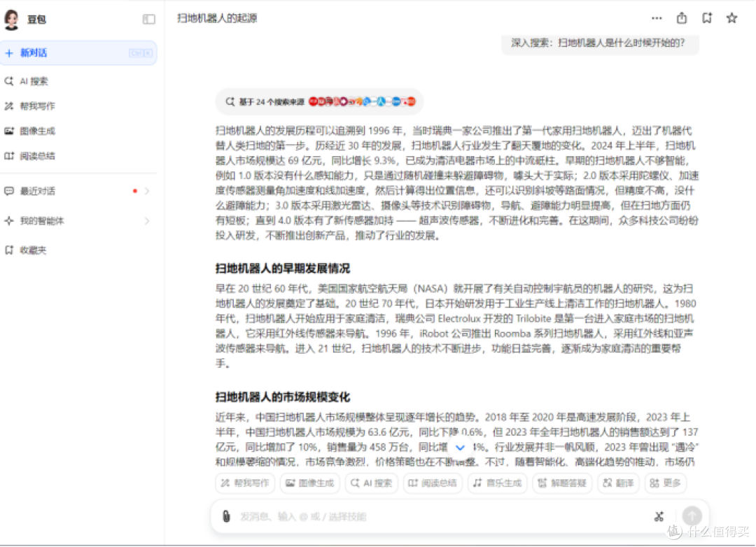This screenshot has width=756, height=547.
Task: Click the paperclip attachment icon
Action: click(226, 516)
